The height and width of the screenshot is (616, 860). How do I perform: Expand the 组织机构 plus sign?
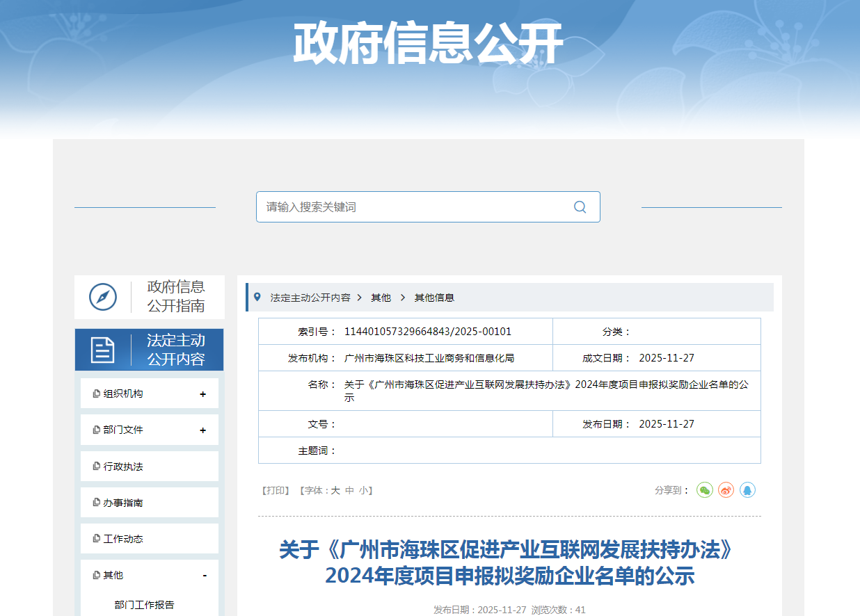click(203, 394)
